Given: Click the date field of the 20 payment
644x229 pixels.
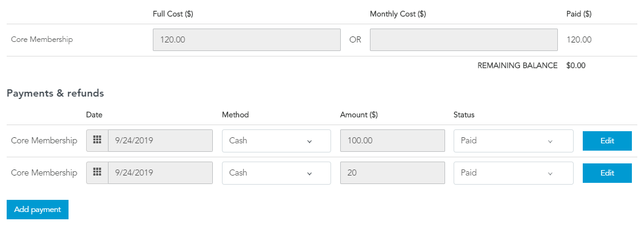Looking at the screenshot, I should click(x=161, y=173).
